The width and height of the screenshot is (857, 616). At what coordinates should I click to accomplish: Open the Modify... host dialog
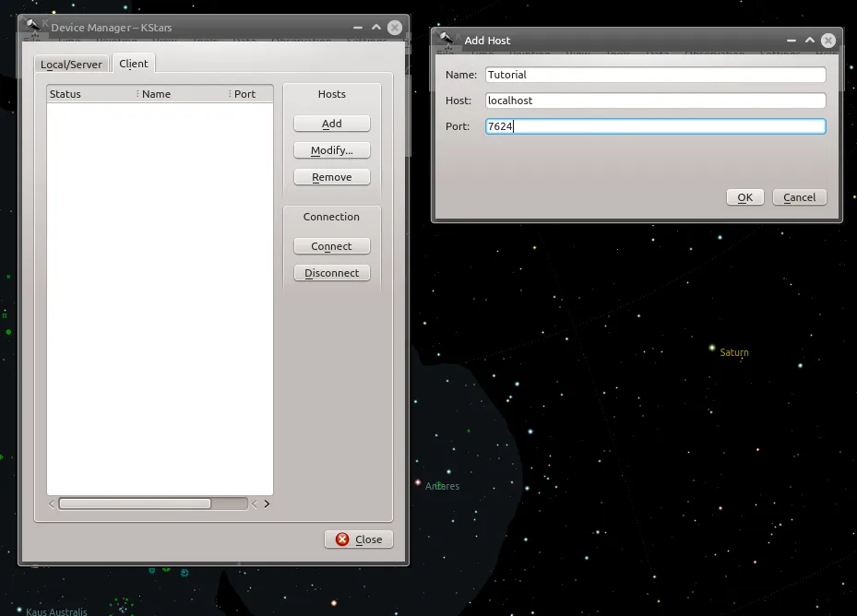(332, 150)
